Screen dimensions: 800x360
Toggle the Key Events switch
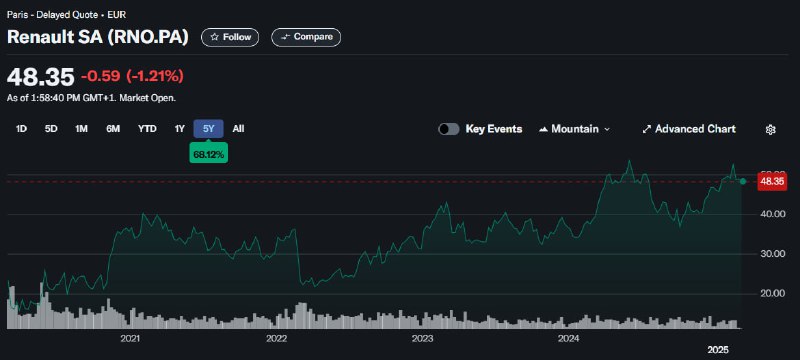coord(448,129)
